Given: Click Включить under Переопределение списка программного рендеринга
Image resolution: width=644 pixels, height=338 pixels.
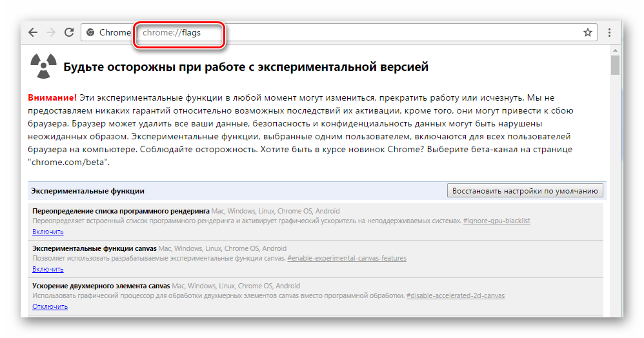Looking at the screenshot, I should pos(48,232).
